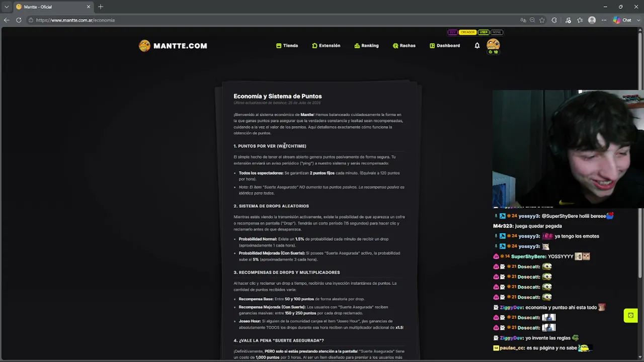Click the yellow dice floating button
Screen dimensions: 644x362
point(631,315)
